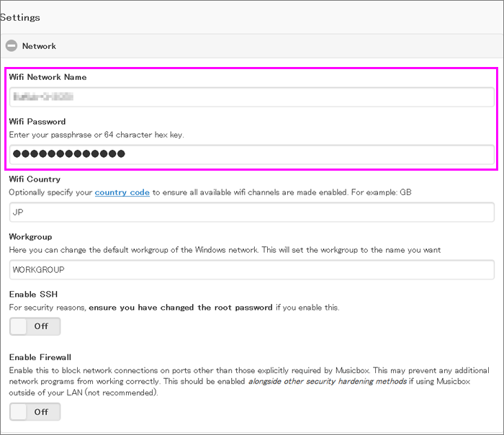Screen dimensions: 504x435
Task: Edit the Wifi Country field containing JP
Action: coord(252,212)
